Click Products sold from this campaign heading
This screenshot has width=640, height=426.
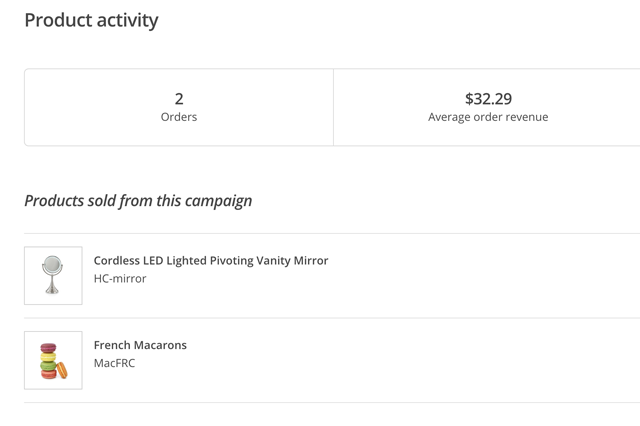(138, 200)
